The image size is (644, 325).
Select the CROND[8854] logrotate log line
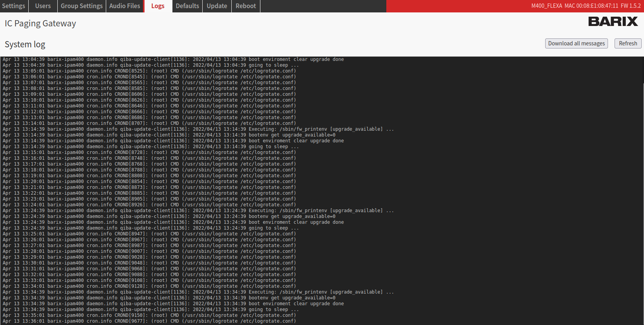[149, 182]
